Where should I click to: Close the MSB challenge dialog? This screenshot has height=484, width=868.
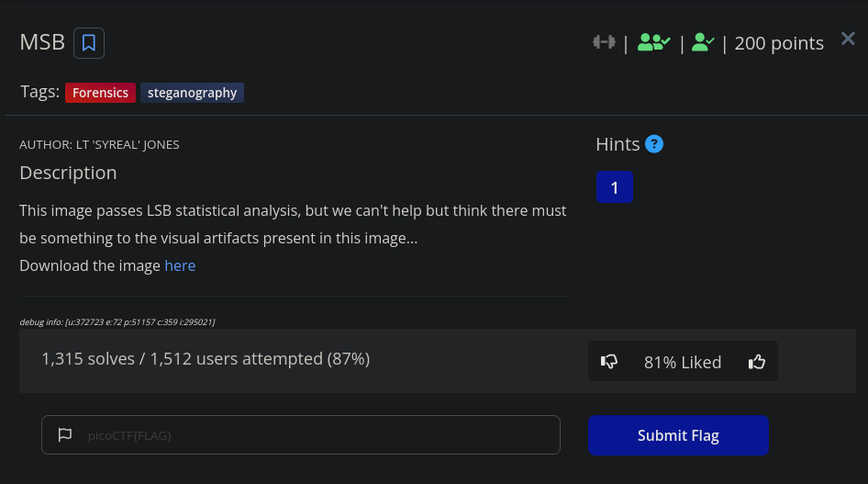point(848,39)
